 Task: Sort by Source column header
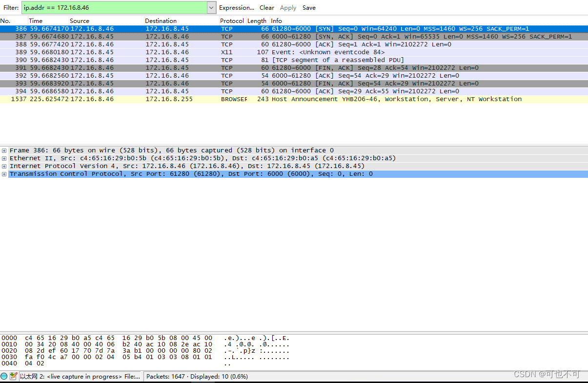pos(106,21)
